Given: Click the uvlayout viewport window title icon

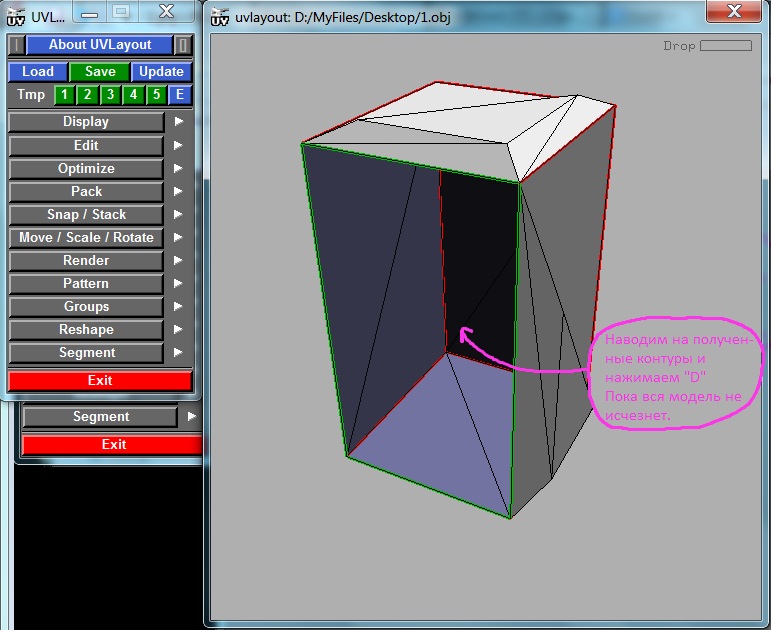Looking at the screenshot, I should [221, 17].
